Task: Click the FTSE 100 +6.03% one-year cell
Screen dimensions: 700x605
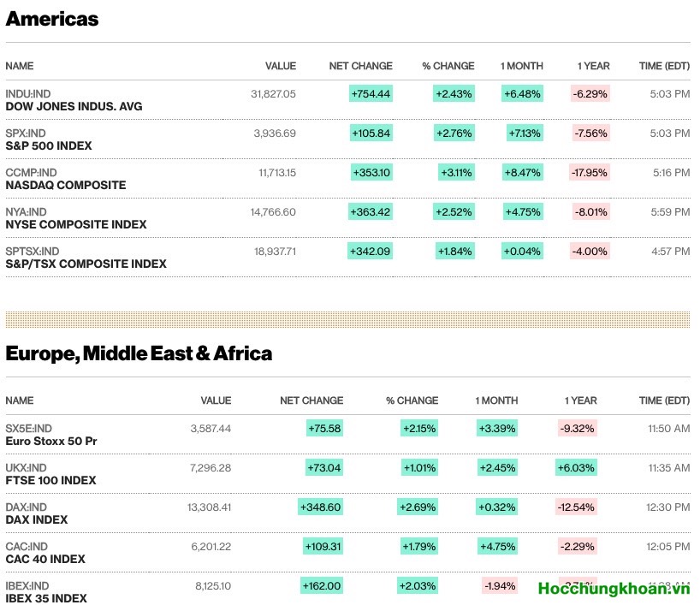Action: (x=575, y=468)
